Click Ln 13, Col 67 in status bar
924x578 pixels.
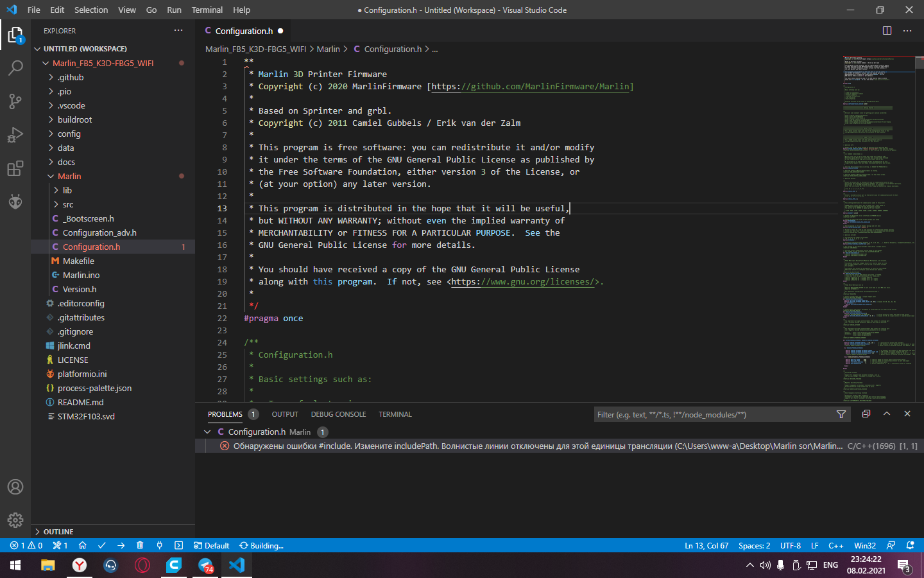click(x=706, y=545)
